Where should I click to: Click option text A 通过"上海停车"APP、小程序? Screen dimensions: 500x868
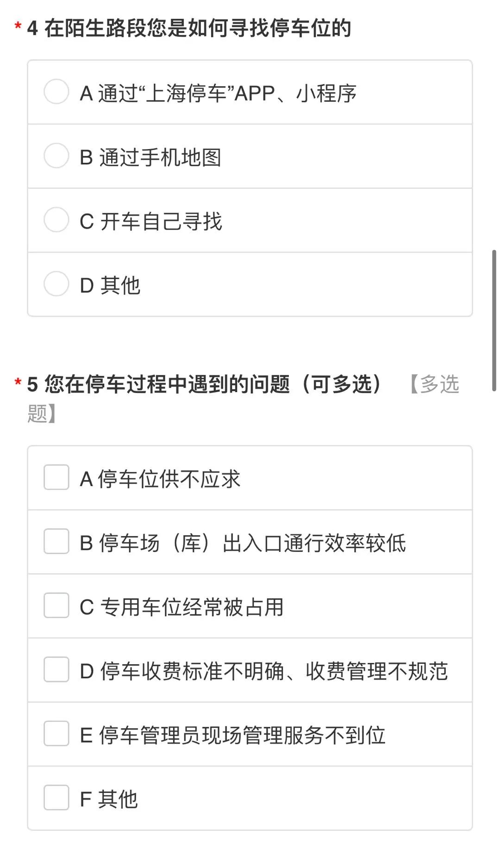(x=218, y=94)
